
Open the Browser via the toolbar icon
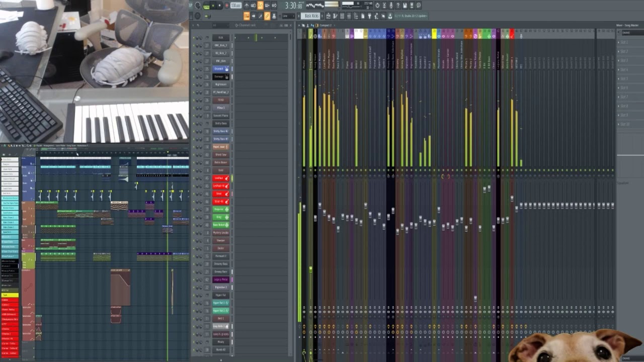point(356,16)
